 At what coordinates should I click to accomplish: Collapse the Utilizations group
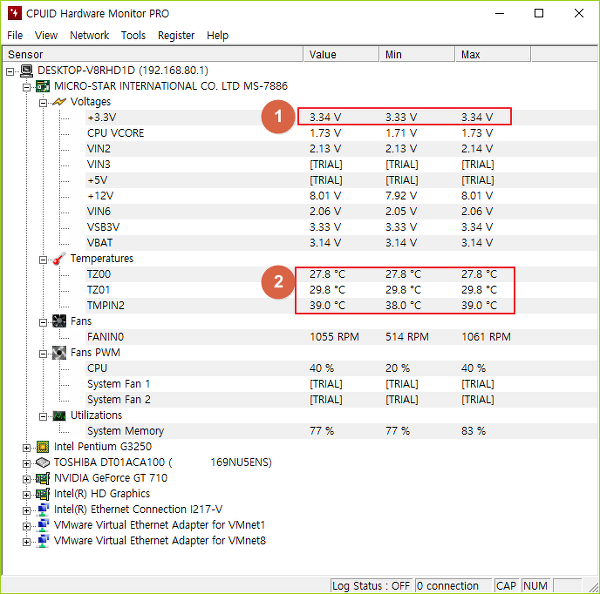click(43, 417)
